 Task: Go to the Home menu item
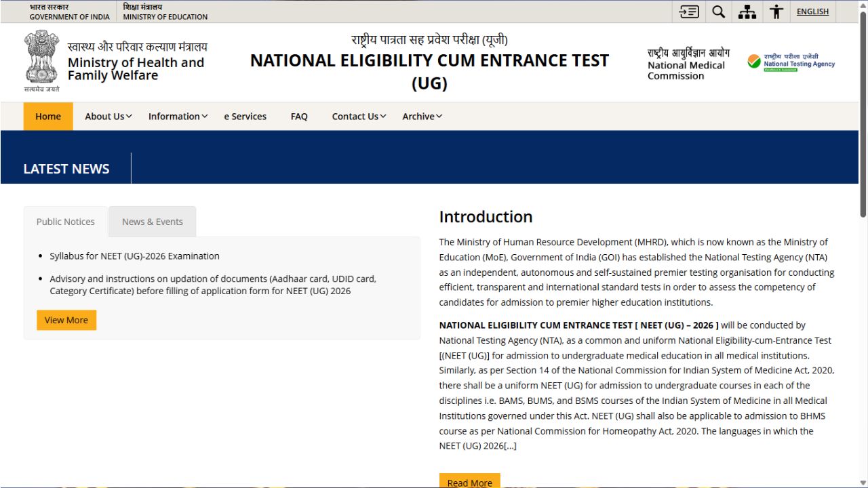click(48, 117)
